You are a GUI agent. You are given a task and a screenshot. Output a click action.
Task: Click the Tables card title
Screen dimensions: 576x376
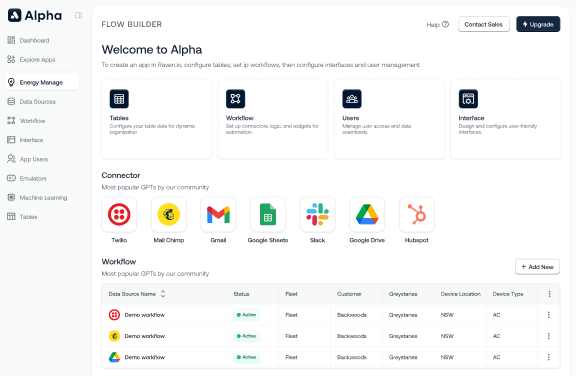[x=119, y=118]
